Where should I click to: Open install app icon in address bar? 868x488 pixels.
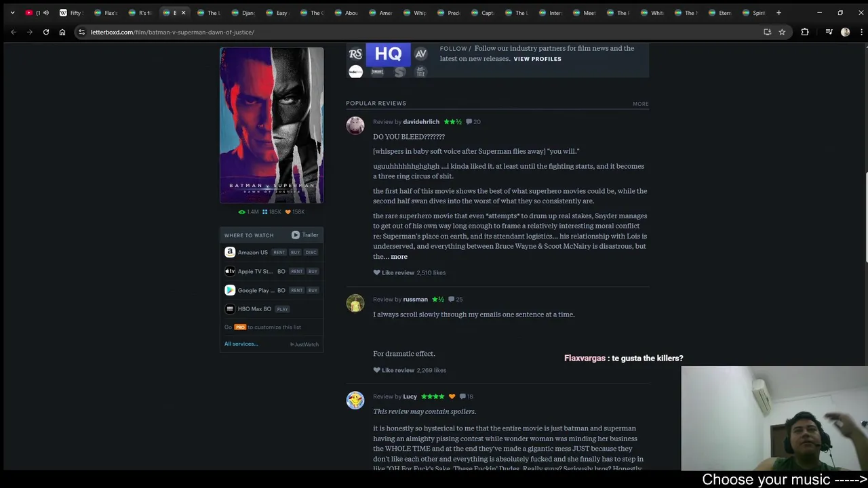[x=767, y=32]
